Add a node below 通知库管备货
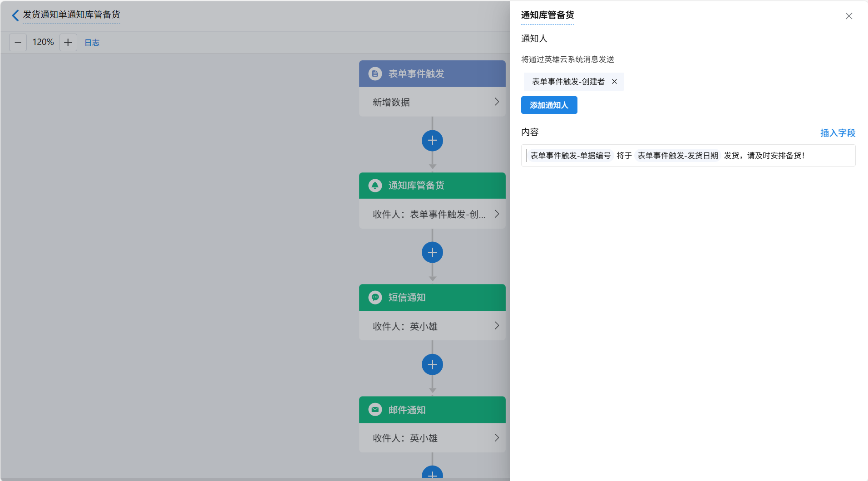Image resolution: width=868 pixels, height=481 pixels. pyautogui.click(x=432, y=253)
